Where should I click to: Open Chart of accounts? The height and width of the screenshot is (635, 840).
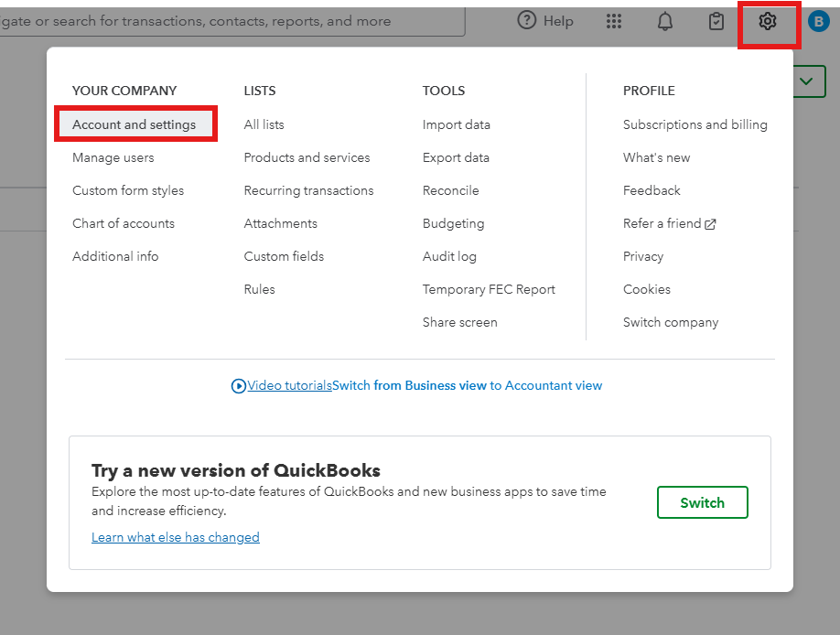click(124, 223)
